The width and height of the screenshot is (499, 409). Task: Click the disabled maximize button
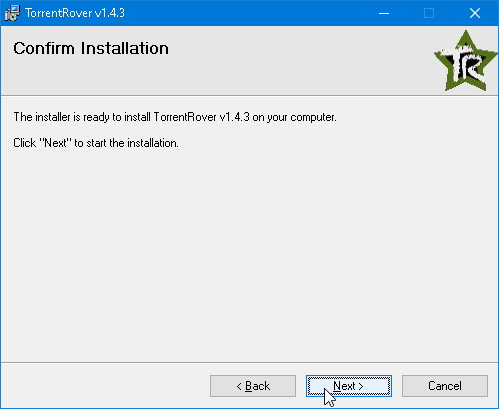429,13
